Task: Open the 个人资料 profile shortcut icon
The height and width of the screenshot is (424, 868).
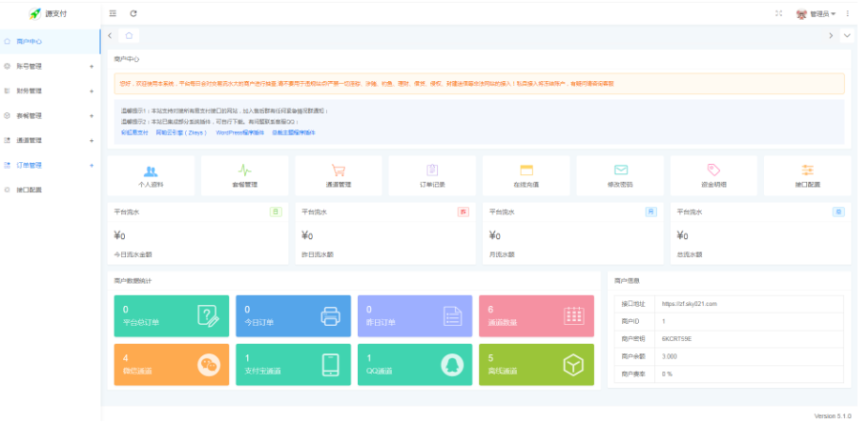Action: pos(151,172)
